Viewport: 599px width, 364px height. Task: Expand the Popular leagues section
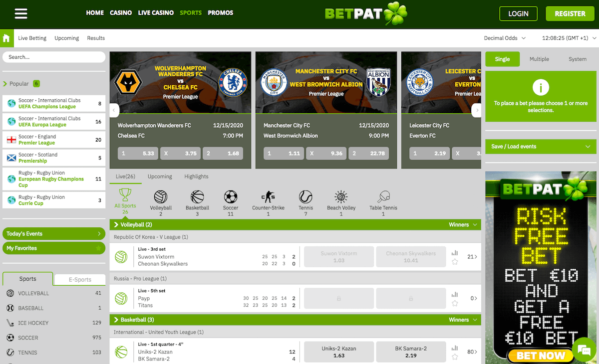(21, 84)
